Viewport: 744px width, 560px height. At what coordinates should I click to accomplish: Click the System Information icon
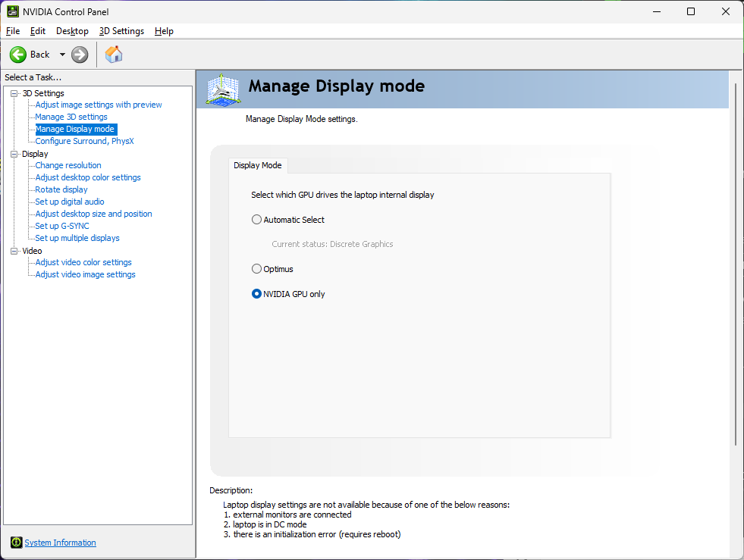pyautogui.click(x=16, y=542)
